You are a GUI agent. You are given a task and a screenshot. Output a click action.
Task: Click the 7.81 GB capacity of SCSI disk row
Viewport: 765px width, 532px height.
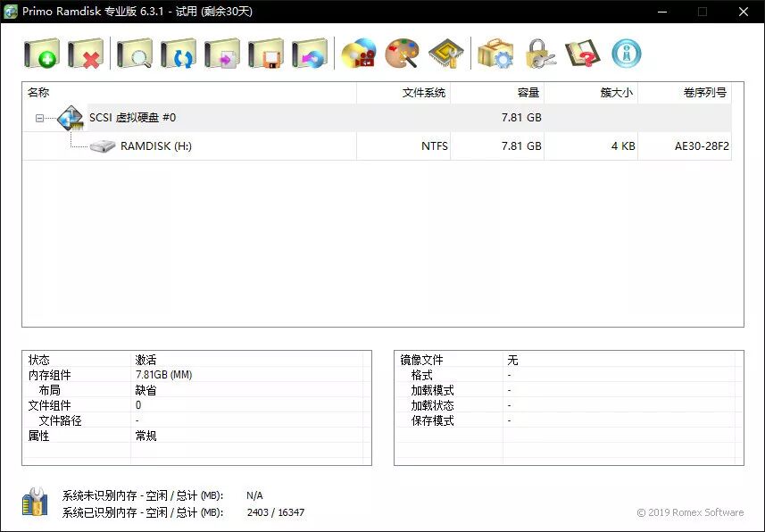(521, 118)
